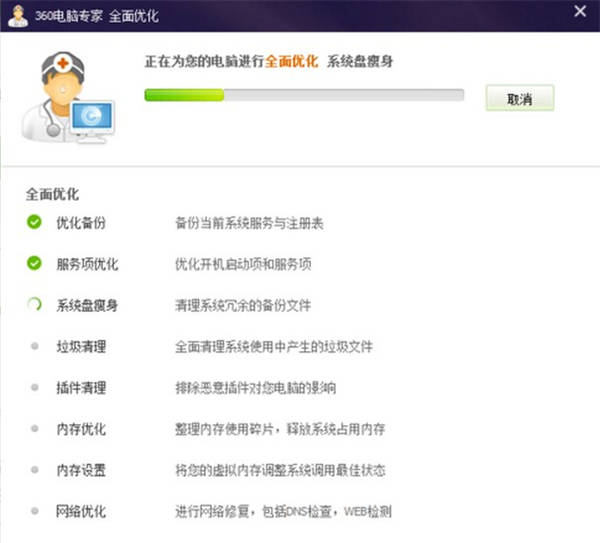The width and height of the screenshot is (600, 543).
Task: Select the 垃圾清理 item label
Action: (x=80, y=346)
